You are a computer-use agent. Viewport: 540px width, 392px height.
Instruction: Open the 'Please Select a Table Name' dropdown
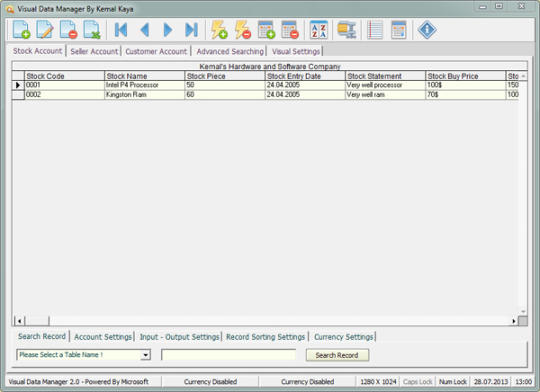point(83,354)
